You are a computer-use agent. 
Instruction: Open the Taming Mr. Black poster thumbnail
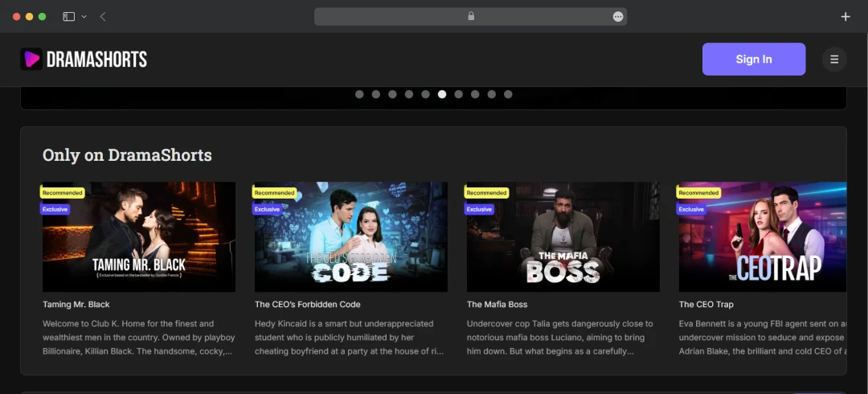click(x=139, y=236)
